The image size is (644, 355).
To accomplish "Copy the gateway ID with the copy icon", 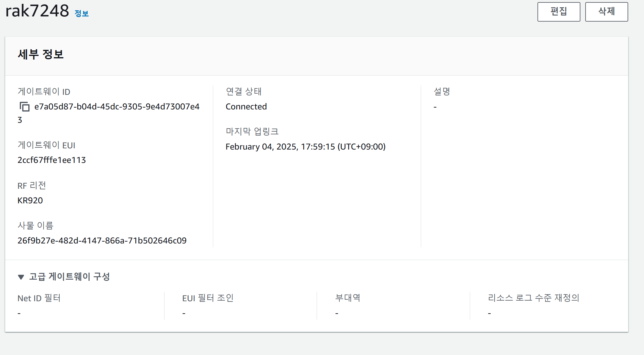I will pos(25,107).
